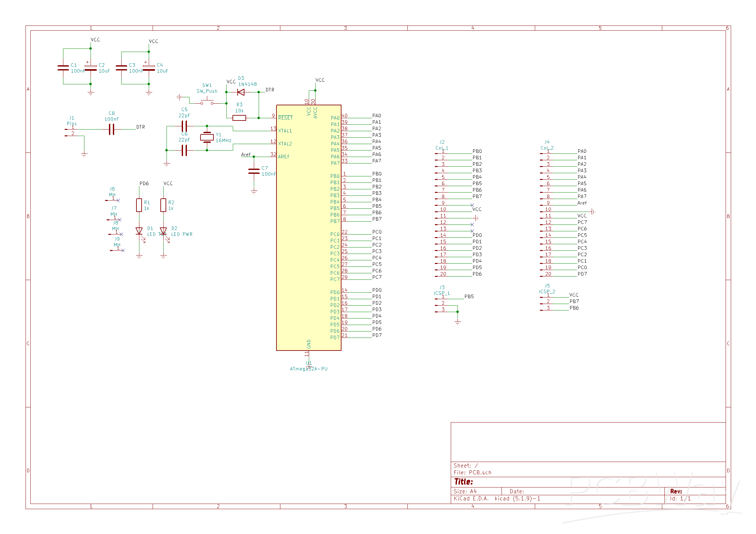Select the 100nF capacitor C8
The width and height of the screenshot is (756, 534).
tap(111, 130)
